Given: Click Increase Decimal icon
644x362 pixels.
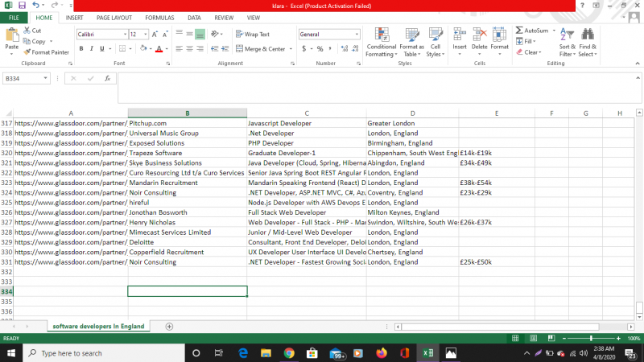Looking at the screenshot, I should click(x=345, y=48).
